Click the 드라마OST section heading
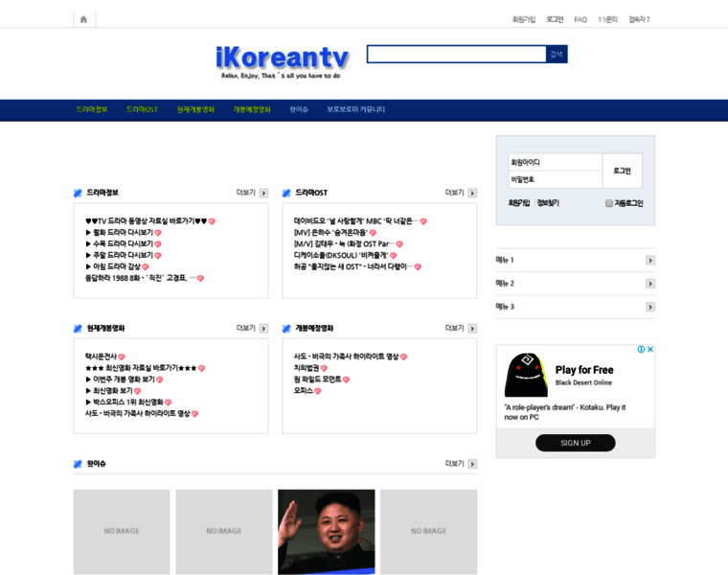 (311, 193)
